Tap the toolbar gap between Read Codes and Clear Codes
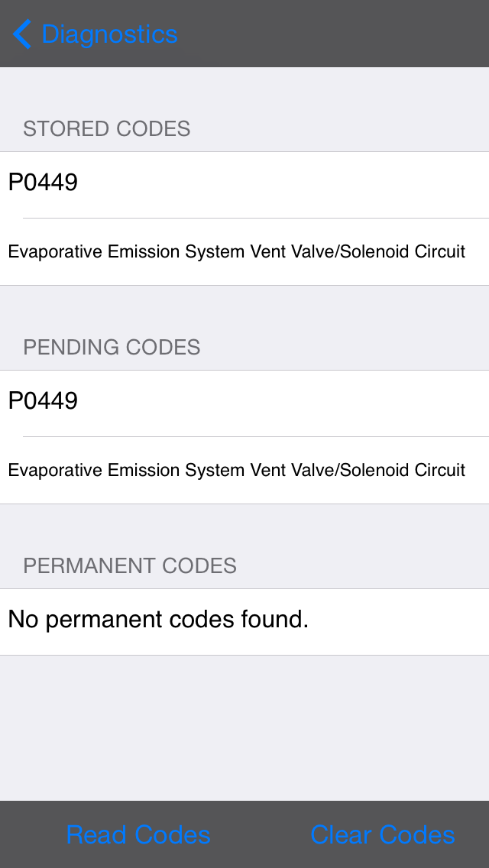The width and height of the screenshot is (489, 868). (x=260, y=834)
